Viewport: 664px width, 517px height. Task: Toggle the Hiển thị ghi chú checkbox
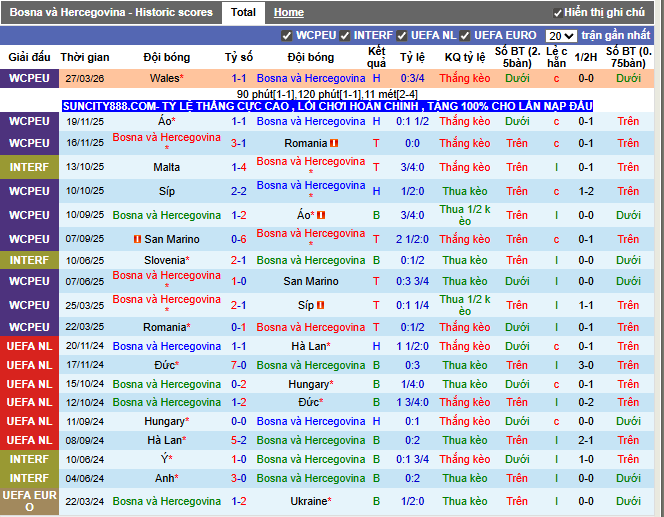point(558,13)
